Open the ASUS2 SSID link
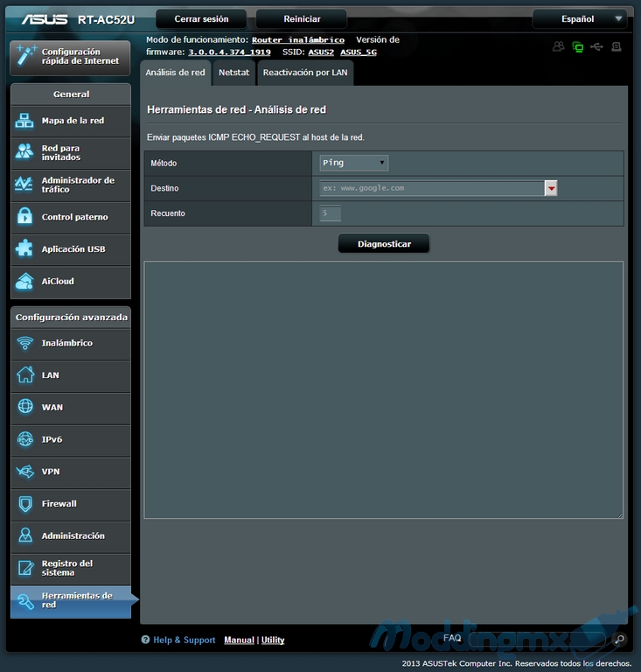This screenshot has height=672, width=641. (x=321, y=52)
